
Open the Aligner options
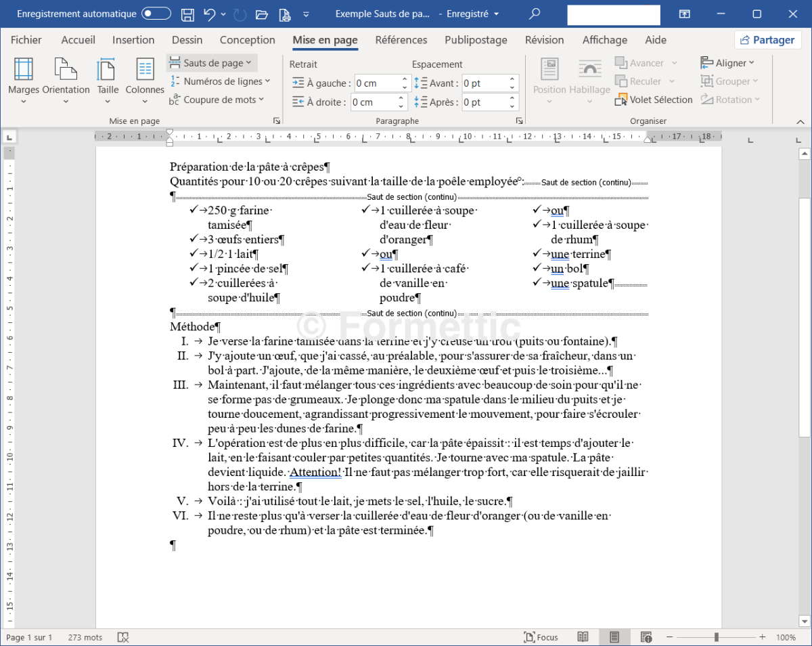[727, 63]
